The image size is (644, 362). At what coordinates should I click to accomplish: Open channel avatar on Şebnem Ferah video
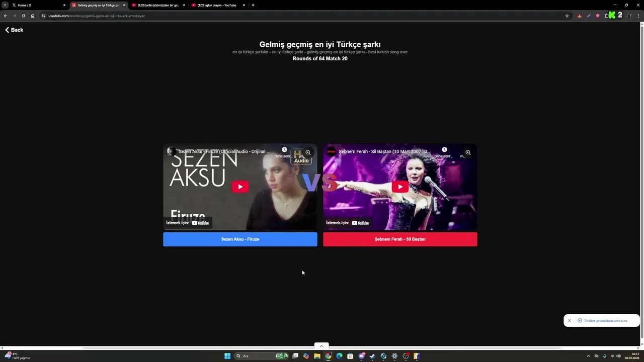[x=331, y=151]
